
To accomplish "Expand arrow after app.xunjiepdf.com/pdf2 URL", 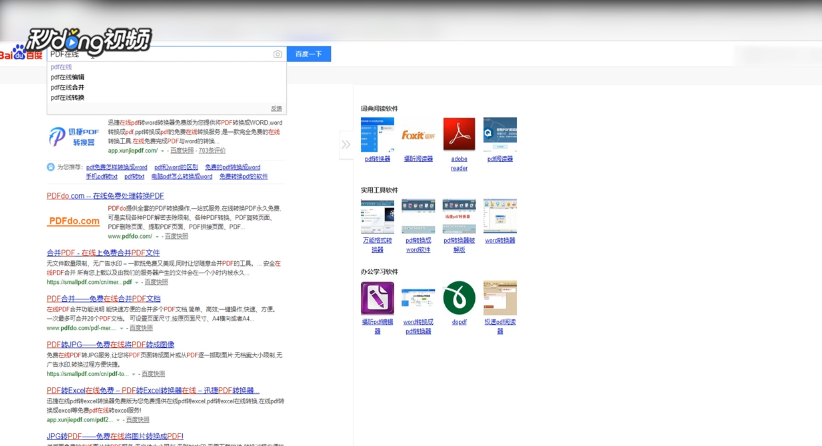I will [x=118, y=420].
